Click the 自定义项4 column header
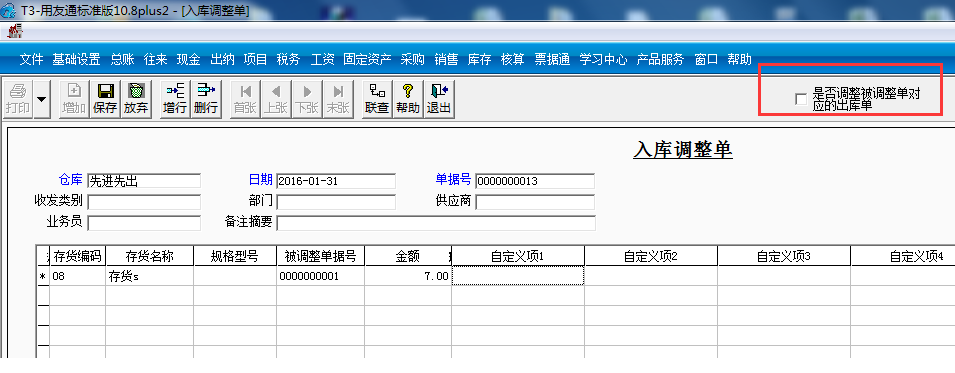Image resolution: width=955 pixels, height=373 pixels. (903, 257)
